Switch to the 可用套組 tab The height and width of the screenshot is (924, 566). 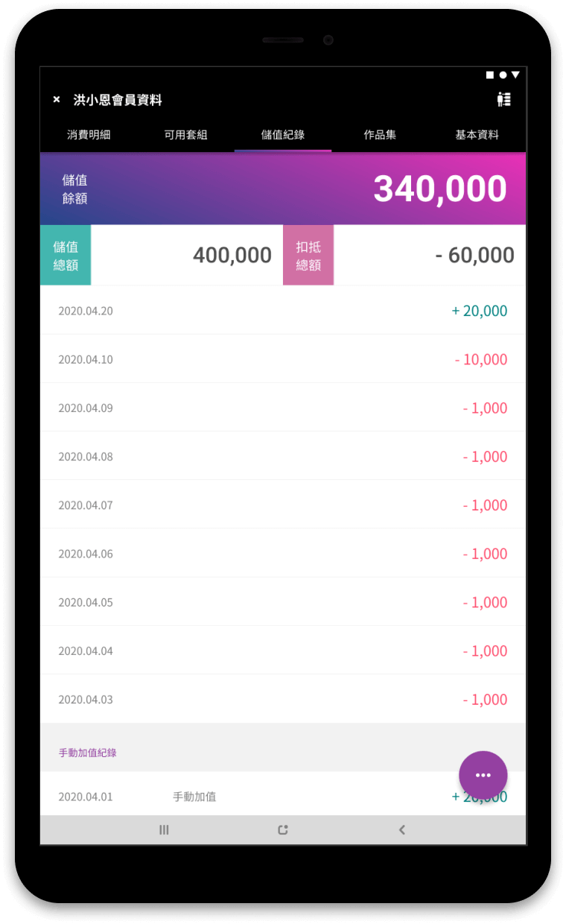(x=185, y=135)
